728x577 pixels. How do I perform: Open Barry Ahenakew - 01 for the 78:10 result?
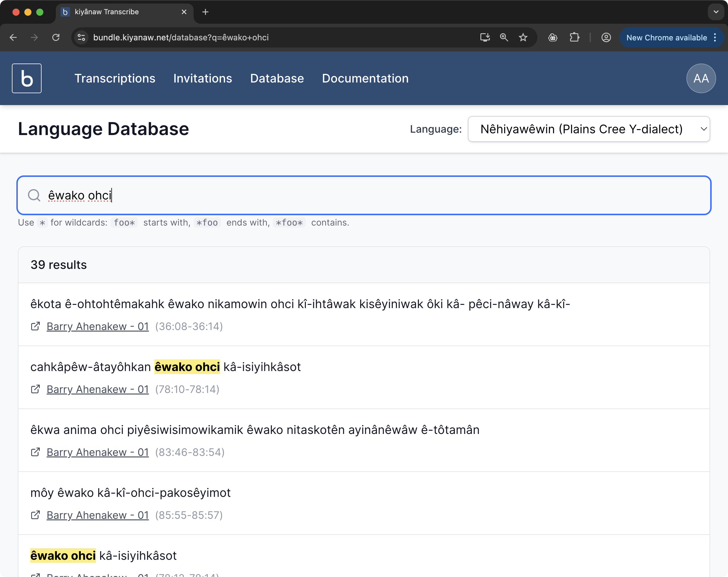tap(97, 389)
